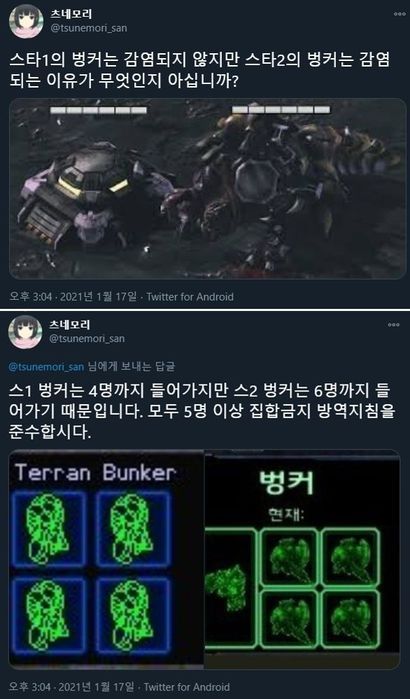Click the reply tweet's 2021년 1월 17일 date
Image resolution: width=410 pixels, height=699 pixels.
[97, 687]
